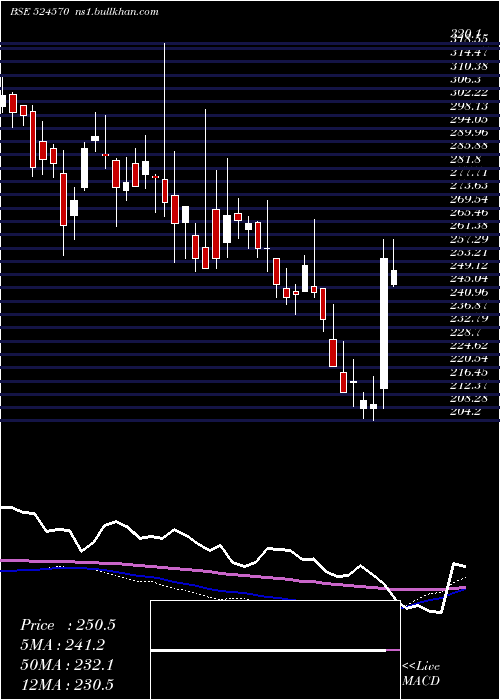Click the 220.54 price axis label
The image size is (500, 700).
point(468,359)
